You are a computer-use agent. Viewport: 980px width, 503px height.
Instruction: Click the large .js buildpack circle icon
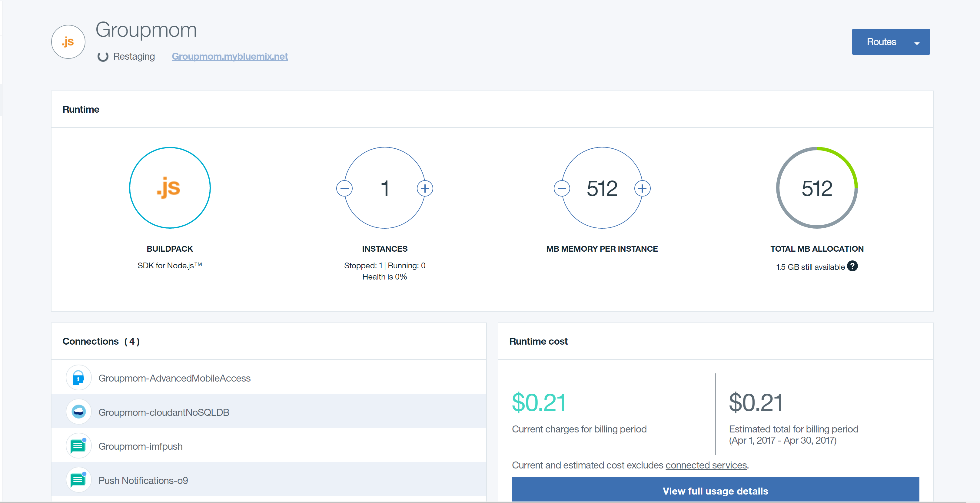click(170, 188)
